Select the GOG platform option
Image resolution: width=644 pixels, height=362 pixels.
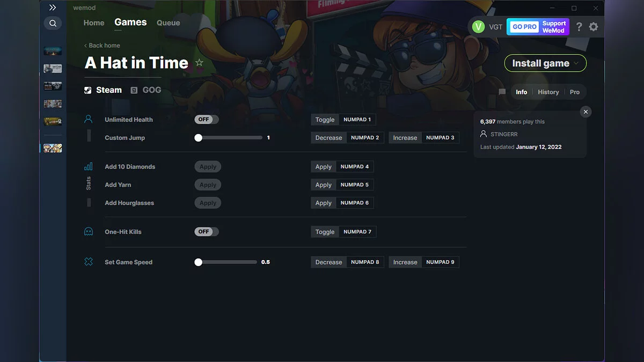tap(146, 90)
